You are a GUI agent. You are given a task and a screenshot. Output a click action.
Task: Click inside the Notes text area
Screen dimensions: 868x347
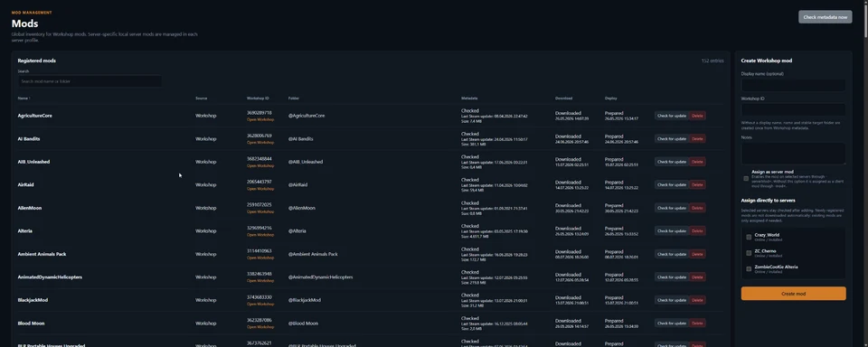tap(793, 154)
